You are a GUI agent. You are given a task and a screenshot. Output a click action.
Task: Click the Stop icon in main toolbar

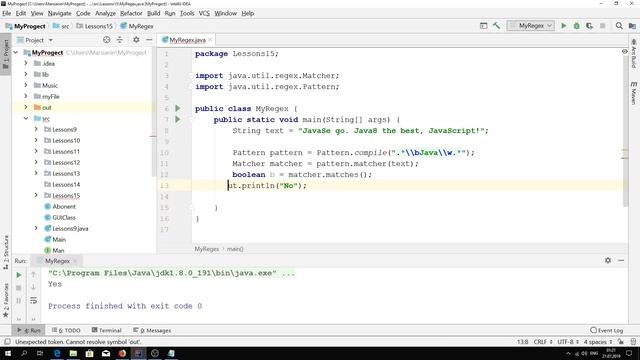[602, 26]
